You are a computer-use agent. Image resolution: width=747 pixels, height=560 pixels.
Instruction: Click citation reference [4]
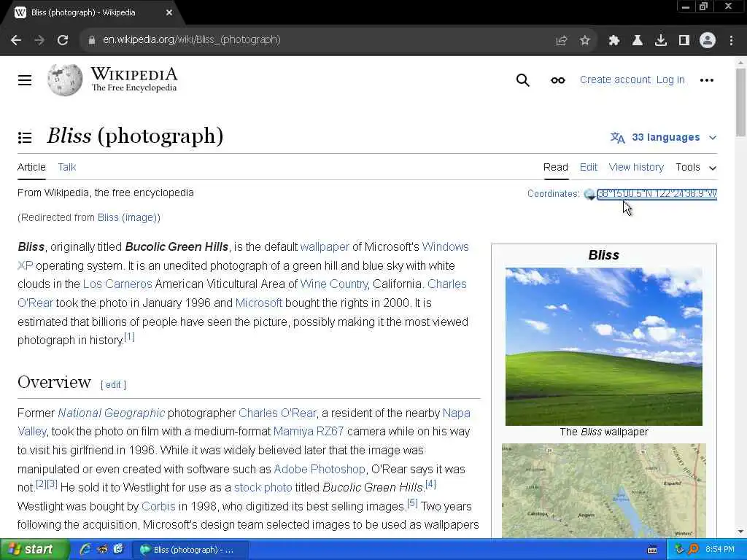pyautogui.click(x=430, y=484)
